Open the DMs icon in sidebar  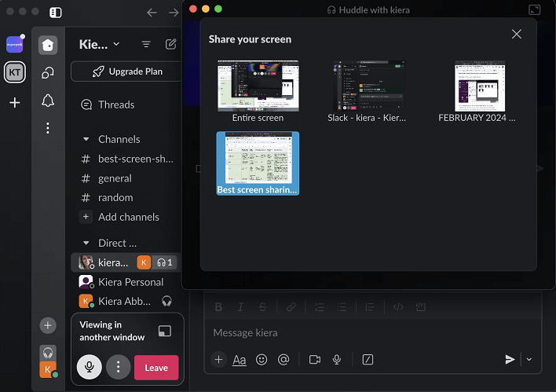pos(48,73)
